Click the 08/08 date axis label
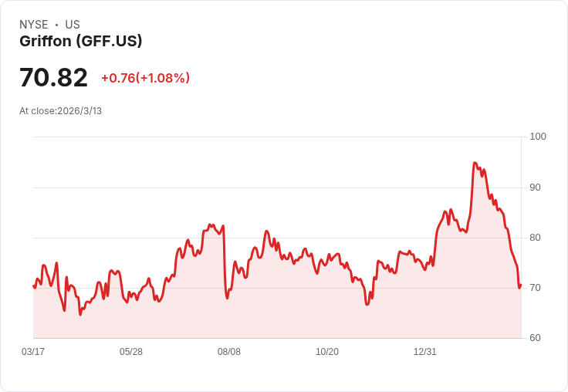 229,351
